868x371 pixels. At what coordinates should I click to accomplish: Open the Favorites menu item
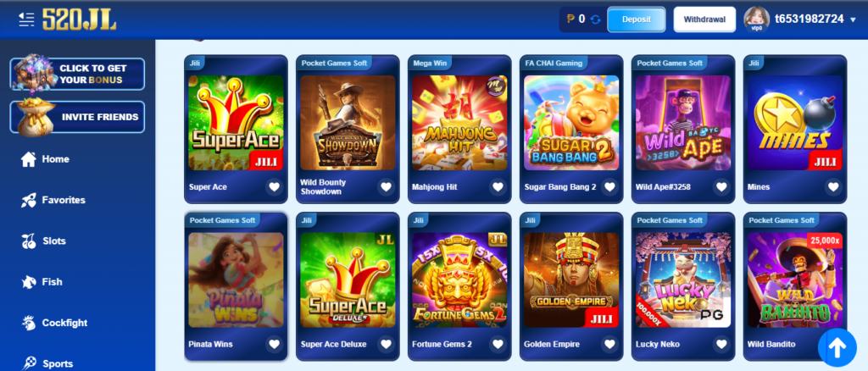53,200
